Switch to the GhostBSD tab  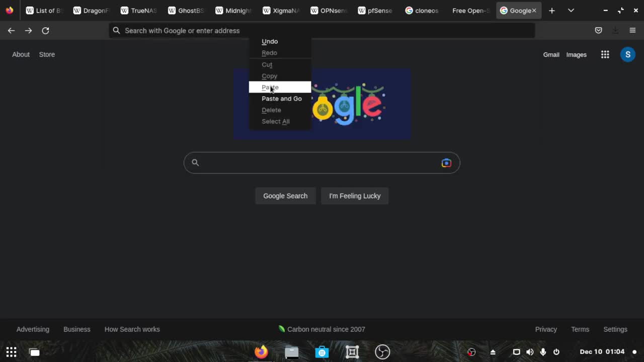[x=186, y=11]
